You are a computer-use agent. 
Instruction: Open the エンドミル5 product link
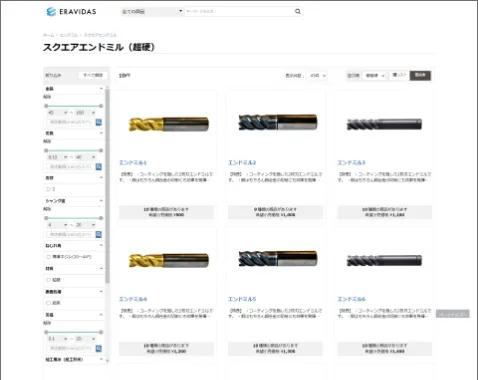tap(242, 299)
